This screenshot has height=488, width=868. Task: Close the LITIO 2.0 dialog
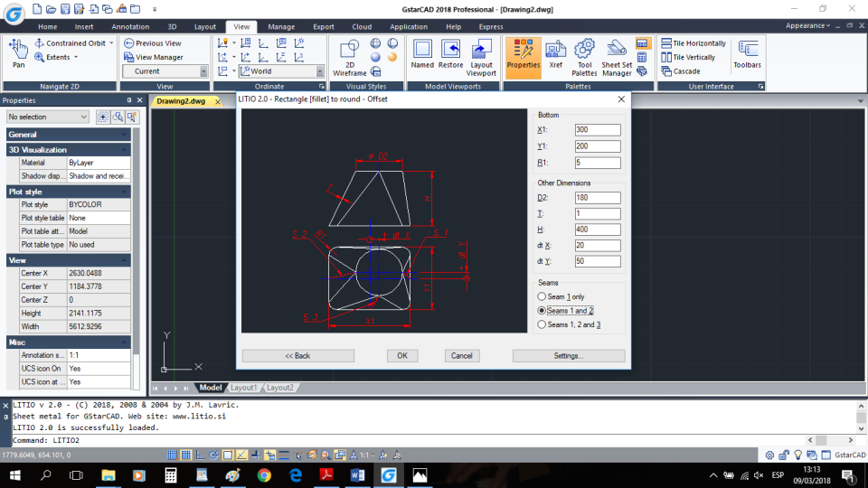(x=621, y=99)
